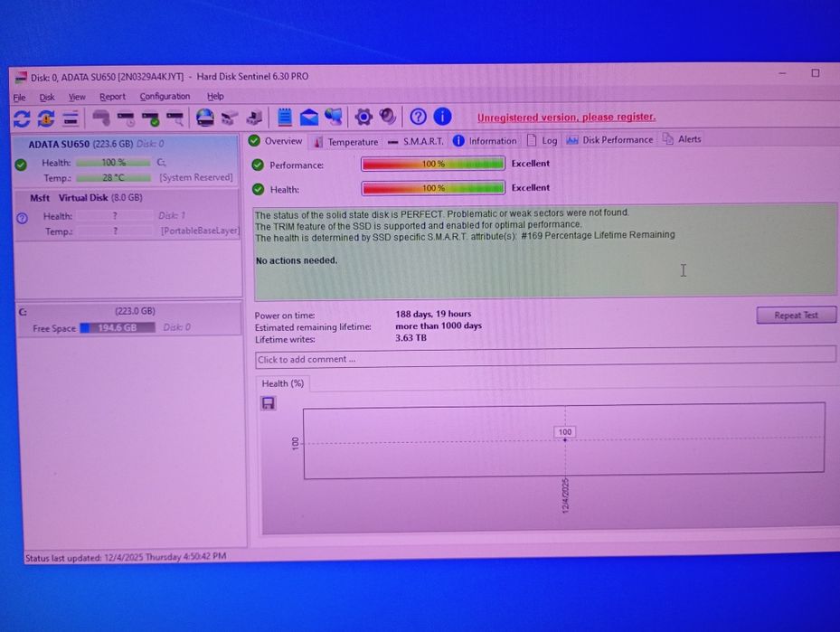Click the refresh icon with warning badge
The width and height of the screenshot is (840, 632).
[x=45, y=118]
